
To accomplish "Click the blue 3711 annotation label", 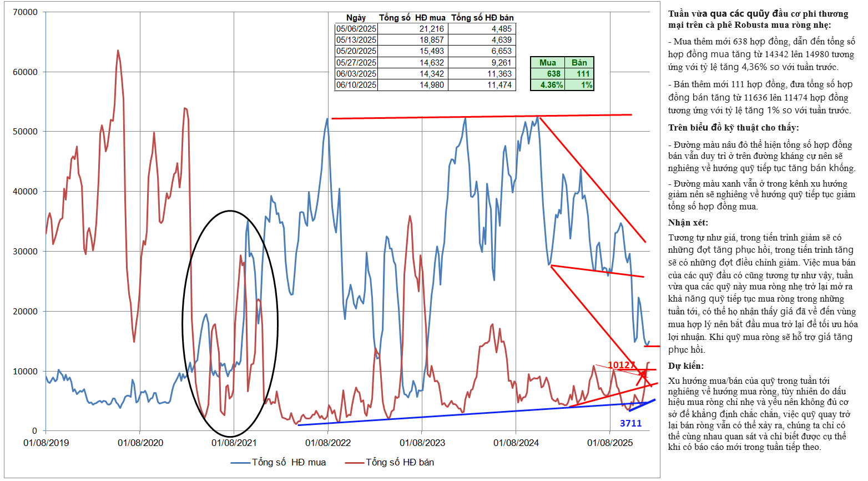I will (x=630, y=423).
